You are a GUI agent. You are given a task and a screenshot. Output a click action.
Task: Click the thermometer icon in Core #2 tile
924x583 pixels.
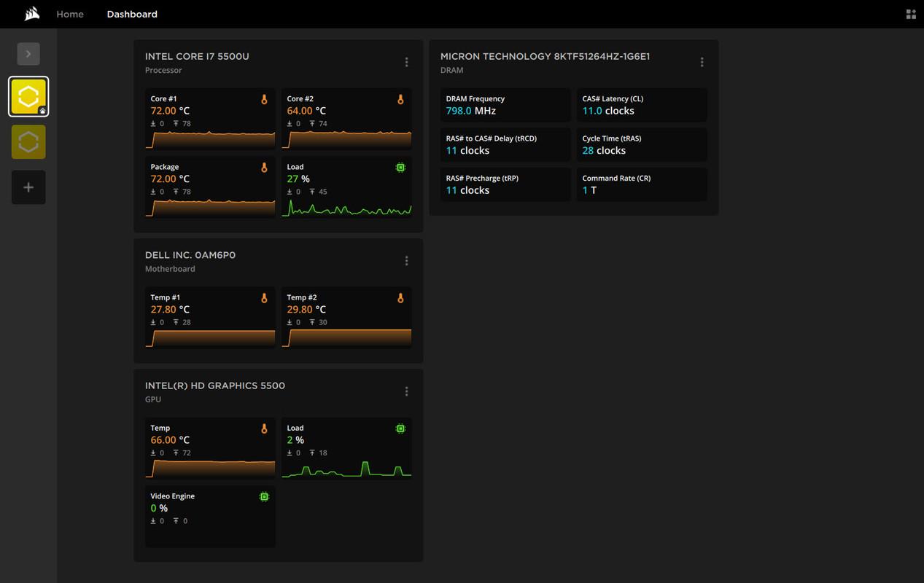[x=400, y=99]
